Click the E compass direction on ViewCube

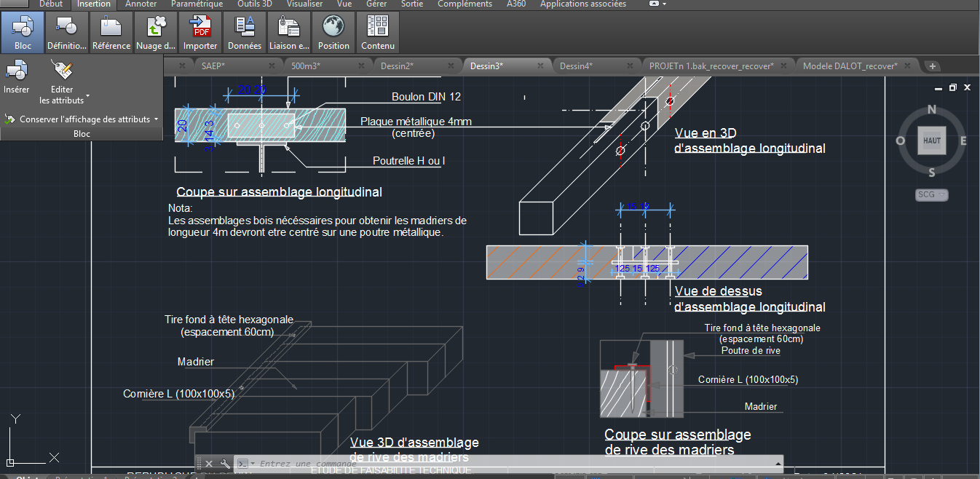(x=963, y=141)
